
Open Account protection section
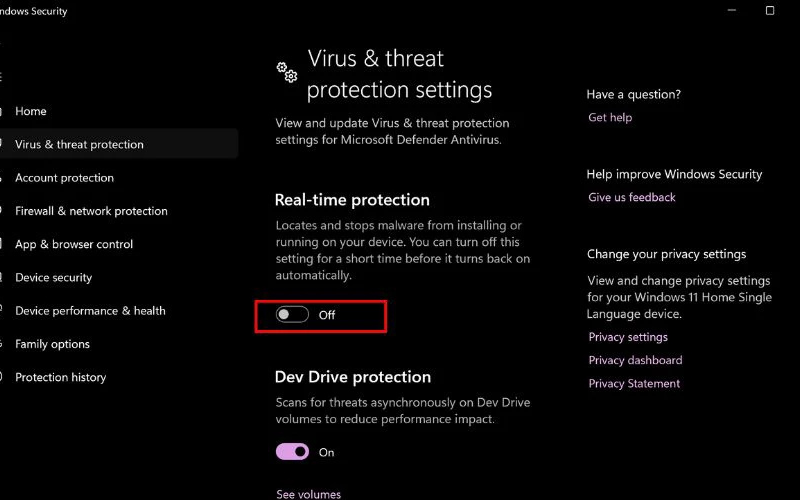(64, 178)
